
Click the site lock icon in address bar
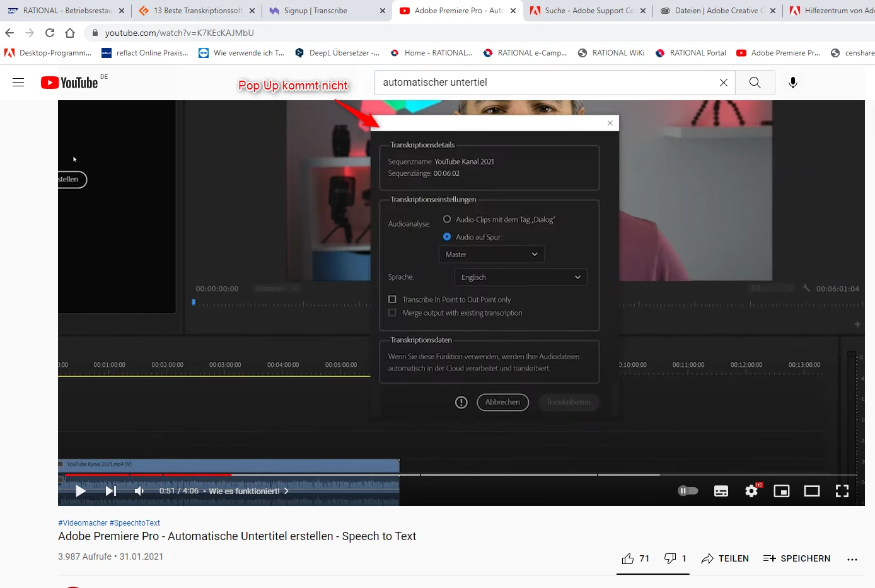coord(95,33)
